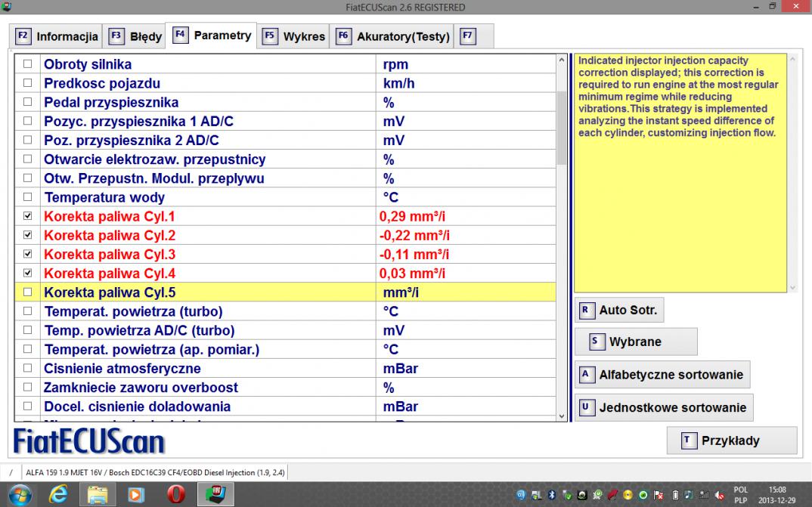Click the FiatECUScan title bar app icon
Viewport: 812px width, 507px height.
tap(6, 7)
